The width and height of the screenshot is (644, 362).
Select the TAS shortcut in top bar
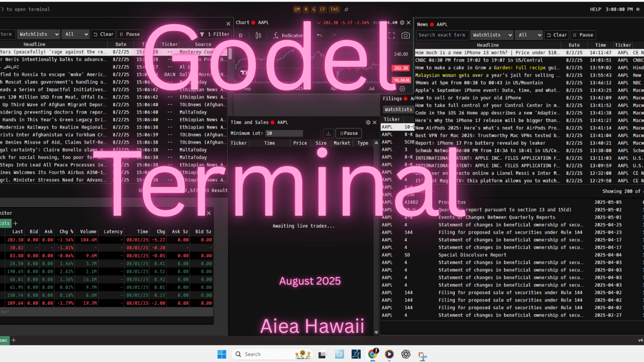pos(334,10)
